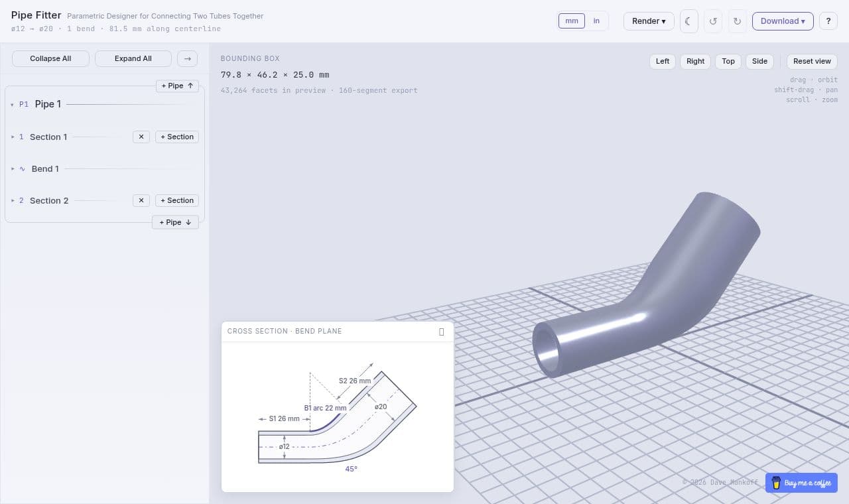Switch to the Left view
The height and width of the screenshot is (504, 849).
(x=663, y=61)
